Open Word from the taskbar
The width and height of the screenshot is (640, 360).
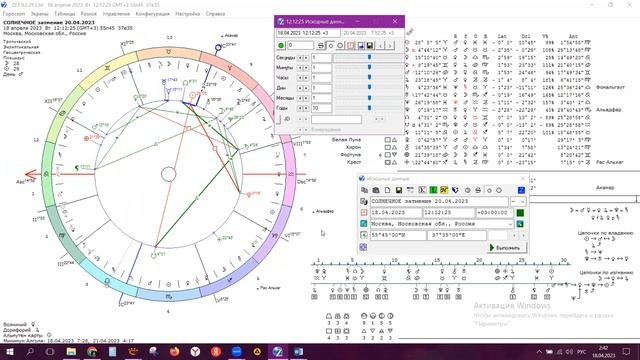[x=298, y=351]
